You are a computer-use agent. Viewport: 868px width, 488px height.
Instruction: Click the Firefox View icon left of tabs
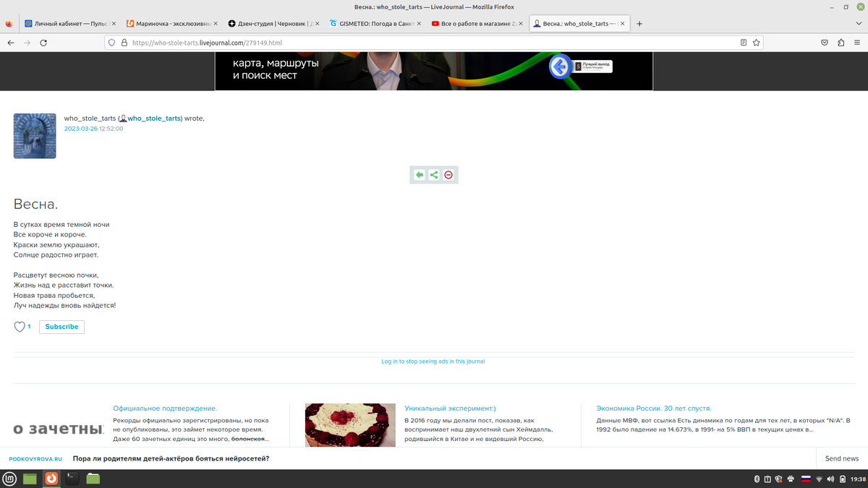tap(9, 24)
